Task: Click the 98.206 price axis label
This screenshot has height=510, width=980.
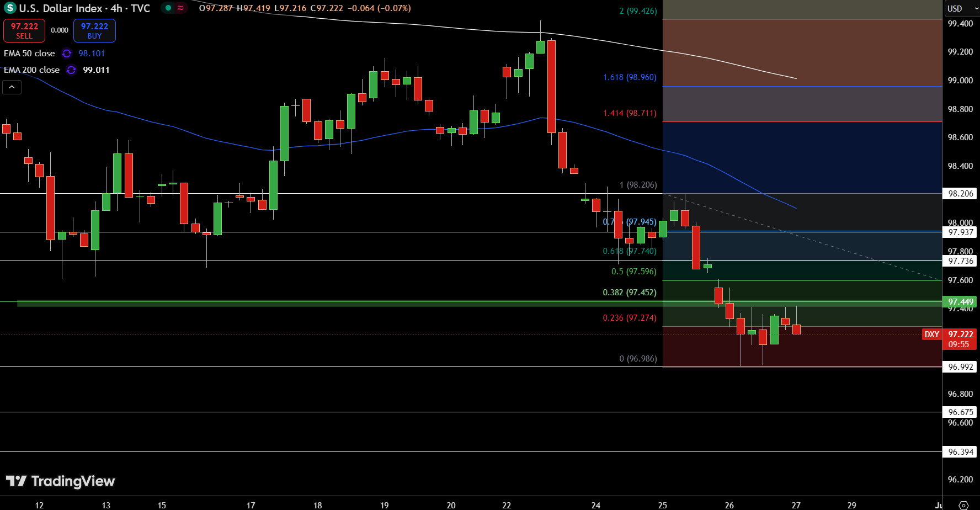Action: [x=960, y=194]
